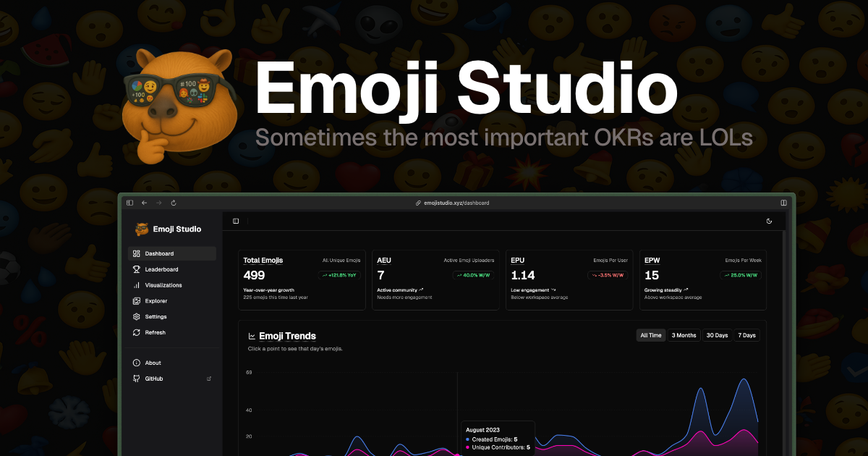The width and height of the screenshot is (868, 456).
Task: Click the external link icon beside GitHub
Action: tap(209, 379)
